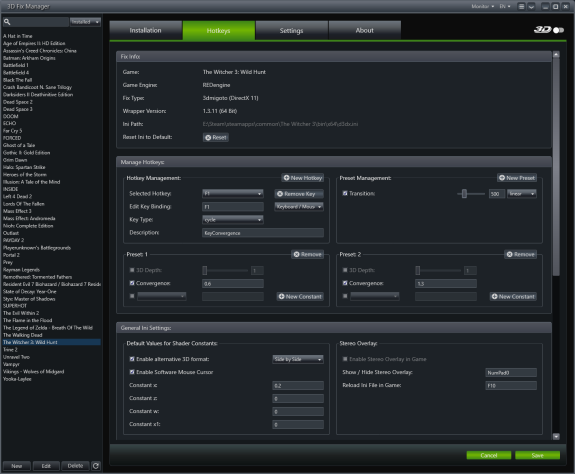575x474 pixels.
Task: Click the Reset ini button
Action: coord(216,137)
